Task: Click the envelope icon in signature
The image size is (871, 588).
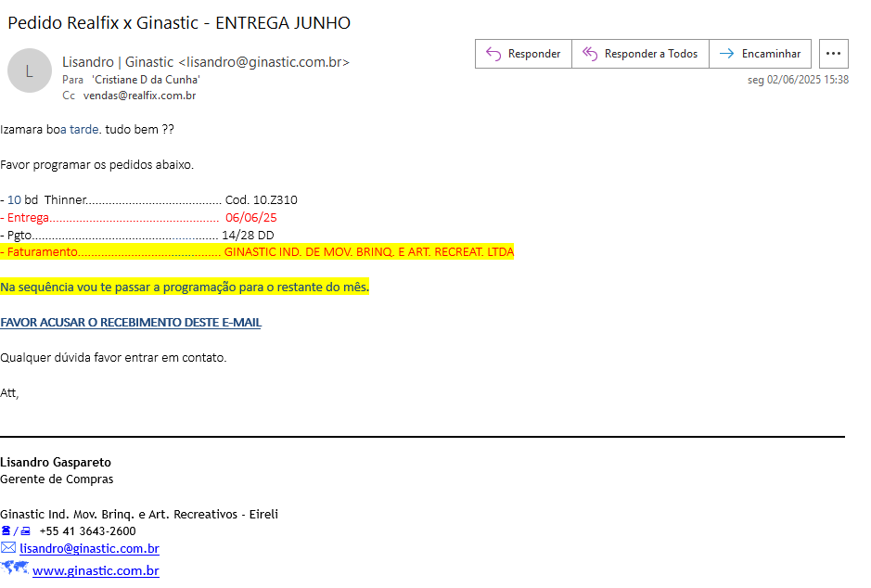Action: click(8, 548)
